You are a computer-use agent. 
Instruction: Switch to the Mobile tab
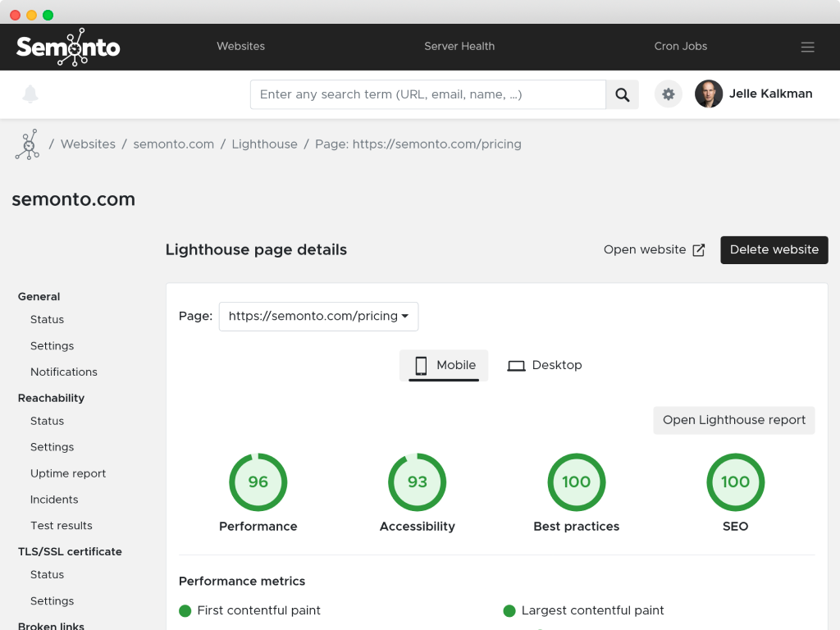tap(444, 365)
